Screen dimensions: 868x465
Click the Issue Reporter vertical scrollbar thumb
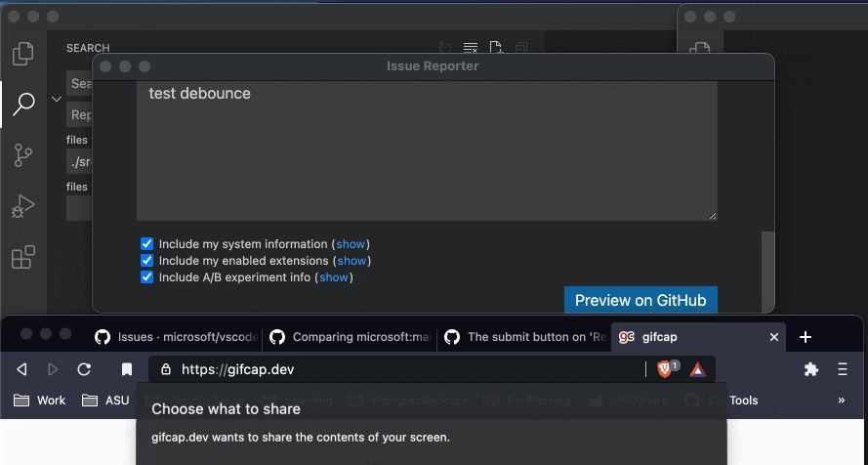(767, 272)
